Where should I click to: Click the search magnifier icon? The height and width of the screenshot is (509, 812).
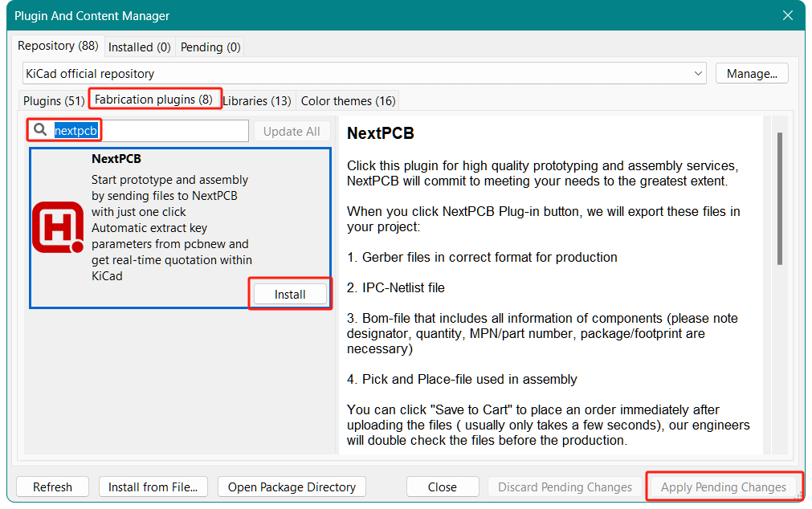40,130
